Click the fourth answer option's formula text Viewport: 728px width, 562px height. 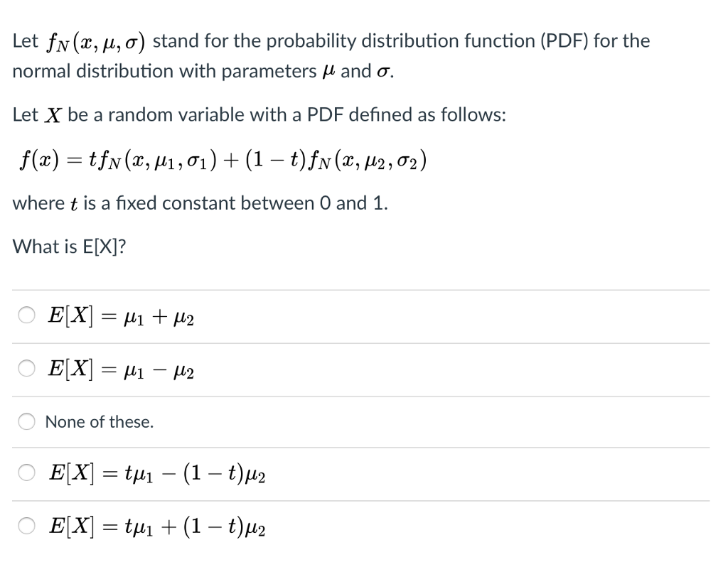tap(155, 473)
